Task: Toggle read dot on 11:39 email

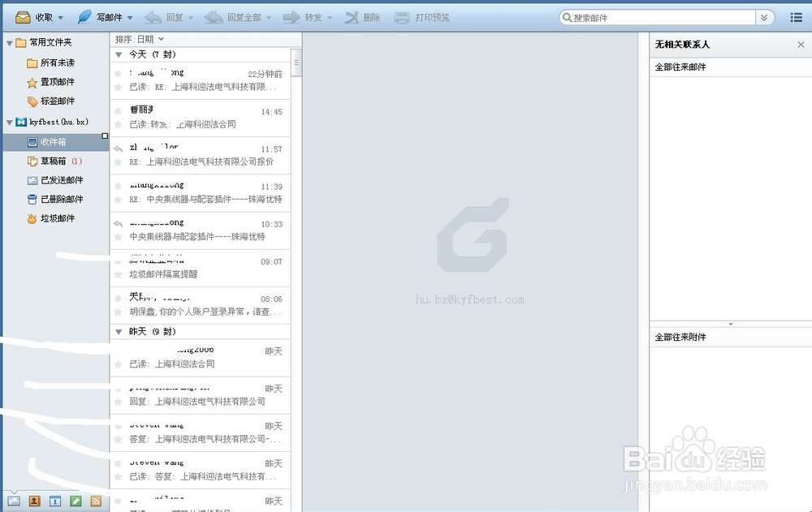Action: tap(118, 186)
